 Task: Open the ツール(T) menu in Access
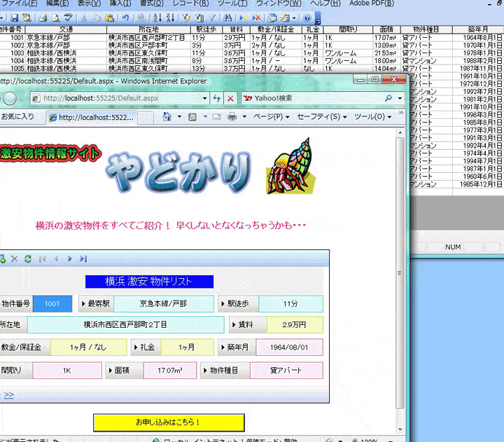coord(232,4)
